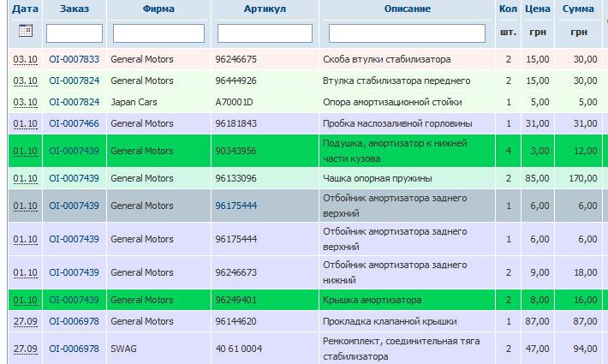Viewport: 608px width, 364px height.
Task: Sort by the Дата column header
Action: (x=25, y=9)
